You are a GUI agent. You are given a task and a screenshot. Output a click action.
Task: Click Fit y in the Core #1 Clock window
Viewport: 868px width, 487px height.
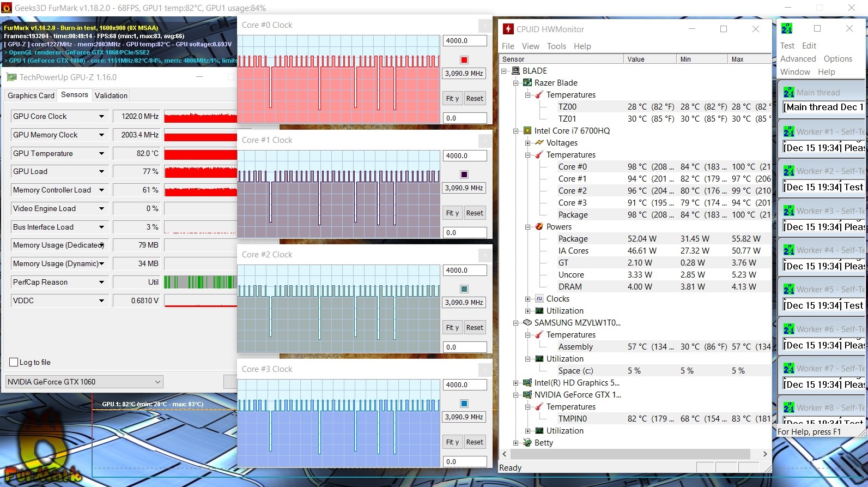tap(452, 213)
